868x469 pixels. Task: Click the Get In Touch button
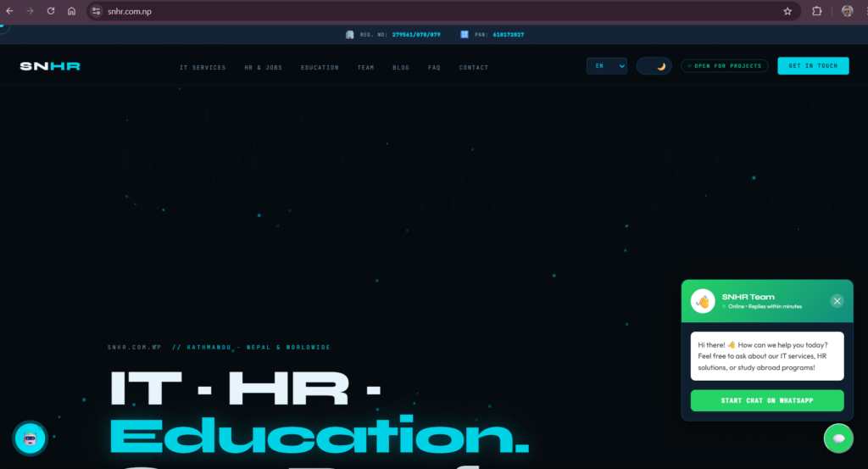pyautogui.click(x=813, y=66)
